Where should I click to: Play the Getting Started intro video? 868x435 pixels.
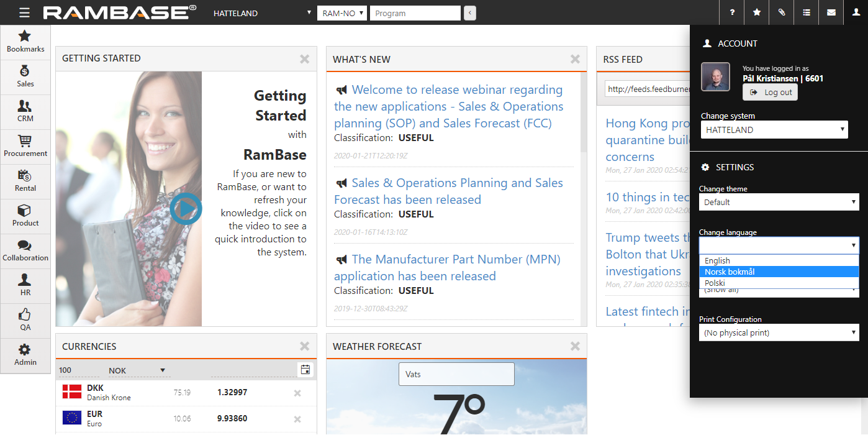coord(186,208)
